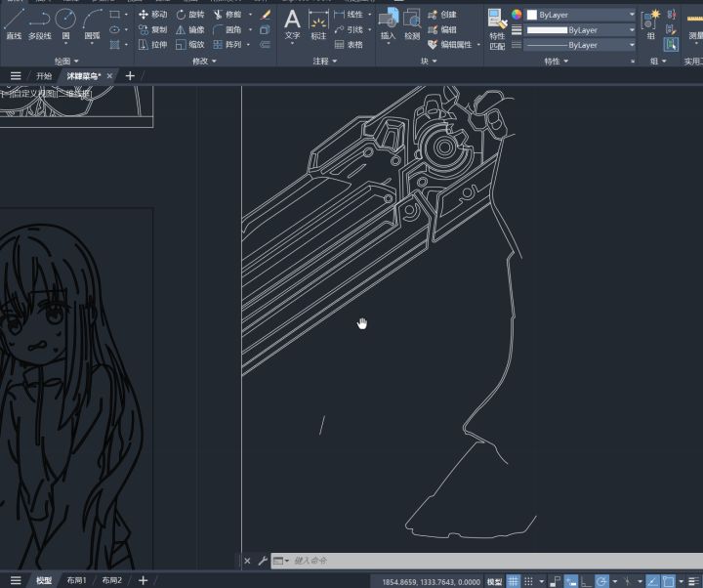Switch to the 开始 (Start) tab
The image size is (703, 588).
coord(44,76)
